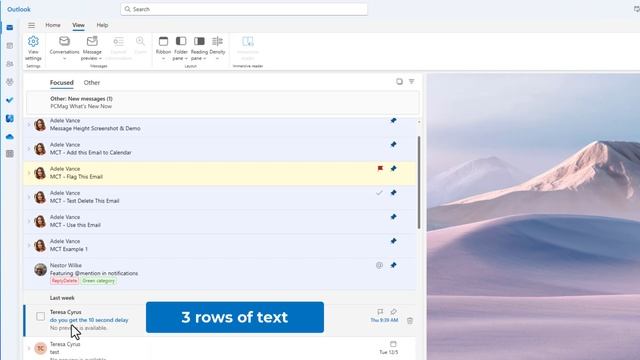
Task: Unpin Featuring @mention in notifications email
Action: point(393,265)
